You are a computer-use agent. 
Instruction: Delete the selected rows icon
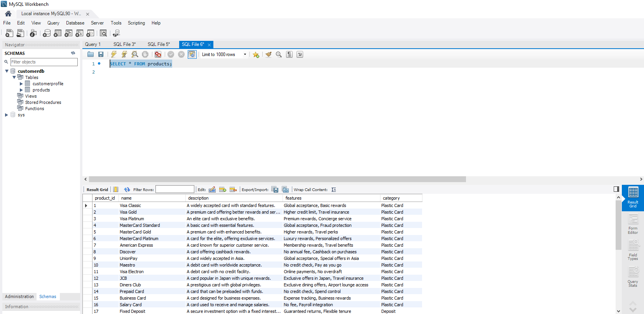233,189
